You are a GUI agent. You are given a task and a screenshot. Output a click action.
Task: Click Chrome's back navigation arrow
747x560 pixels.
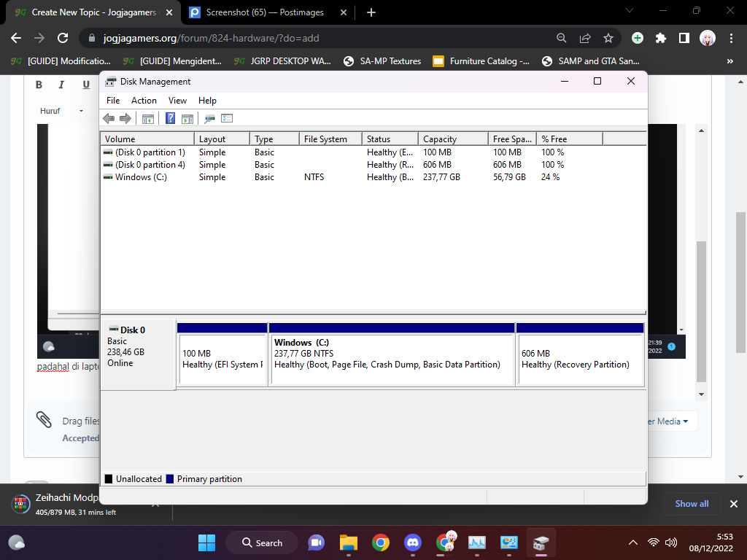click(x=16, y=38)
